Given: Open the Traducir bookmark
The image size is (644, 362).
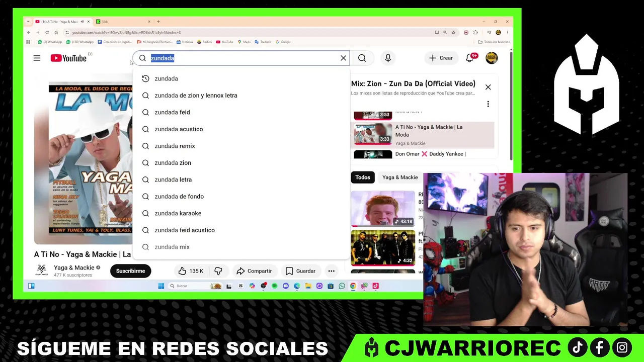Looking at the screenshot, I should (263, 42).
